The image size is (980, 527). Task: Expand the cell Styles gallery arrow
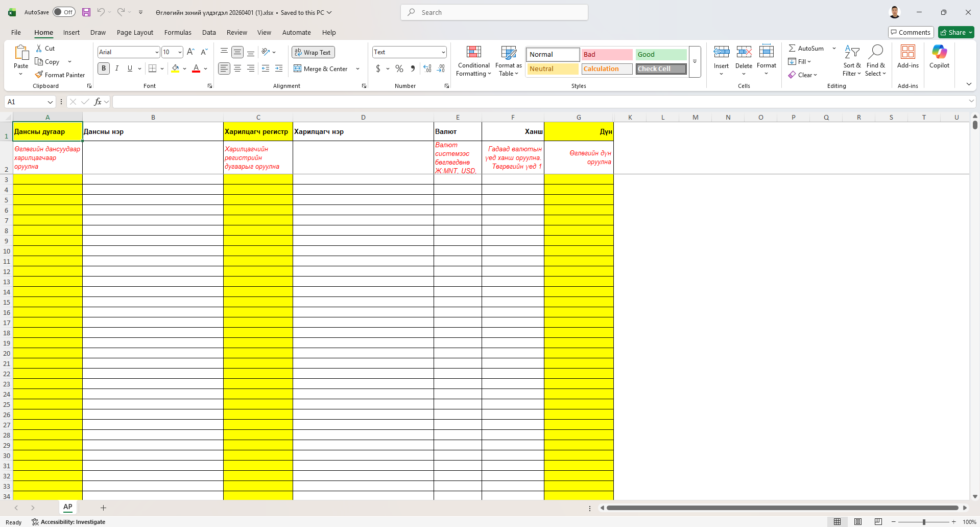point(695,61)
